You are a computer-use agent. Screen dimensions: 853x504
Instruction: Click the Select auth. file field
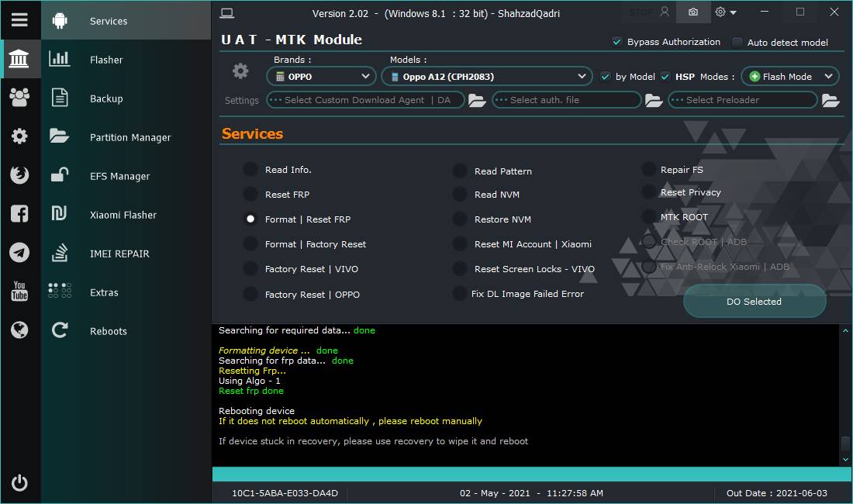(x=566, y=100)
